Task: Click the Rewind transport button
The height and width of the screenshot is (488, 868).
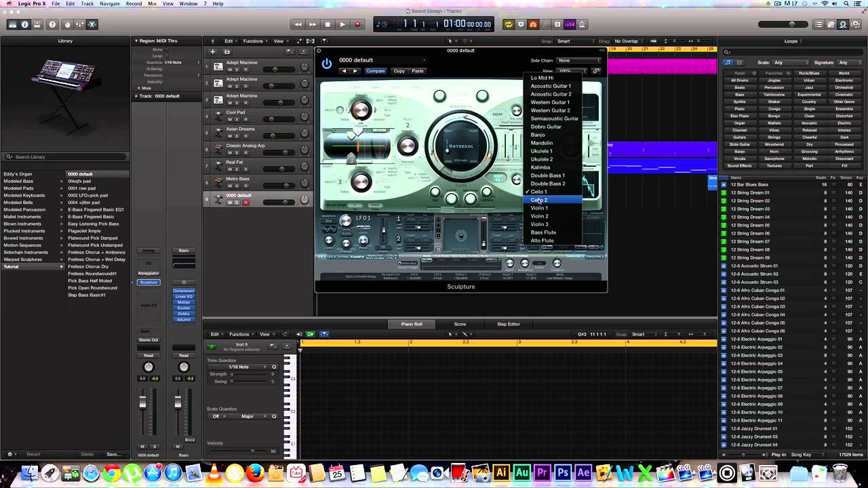Action: coord(298,24)
